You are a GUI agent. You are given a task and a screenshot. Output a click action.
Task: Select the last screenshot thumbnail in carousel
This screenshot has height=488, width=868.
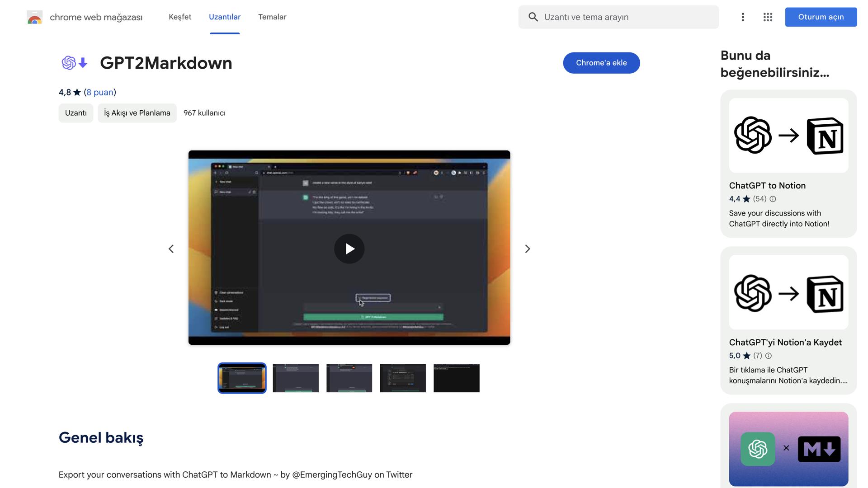coord(456,378)
